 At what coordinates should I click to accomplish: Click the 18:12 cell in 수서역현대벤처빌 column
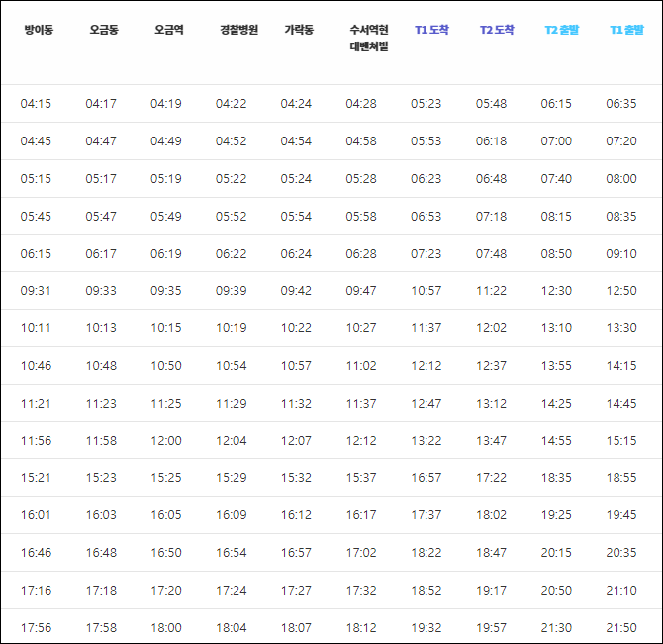[361, 628]
